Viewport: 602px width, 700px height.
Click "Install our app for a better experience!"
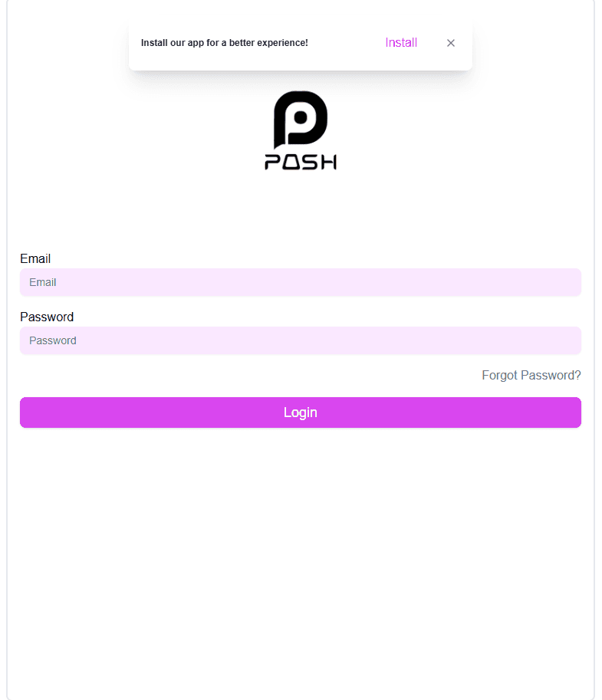coord(225,43)
